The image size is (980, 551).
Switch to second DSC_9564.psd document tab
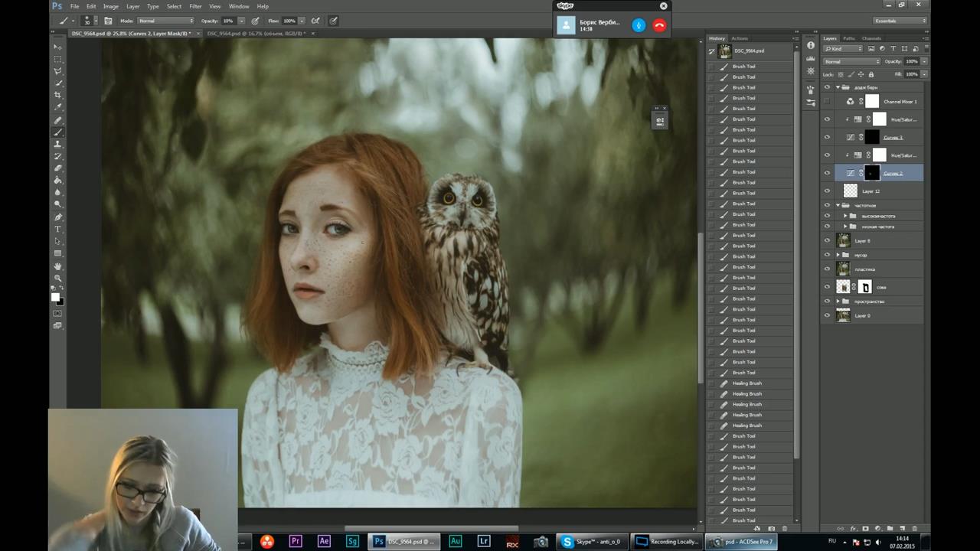(257, 34)
